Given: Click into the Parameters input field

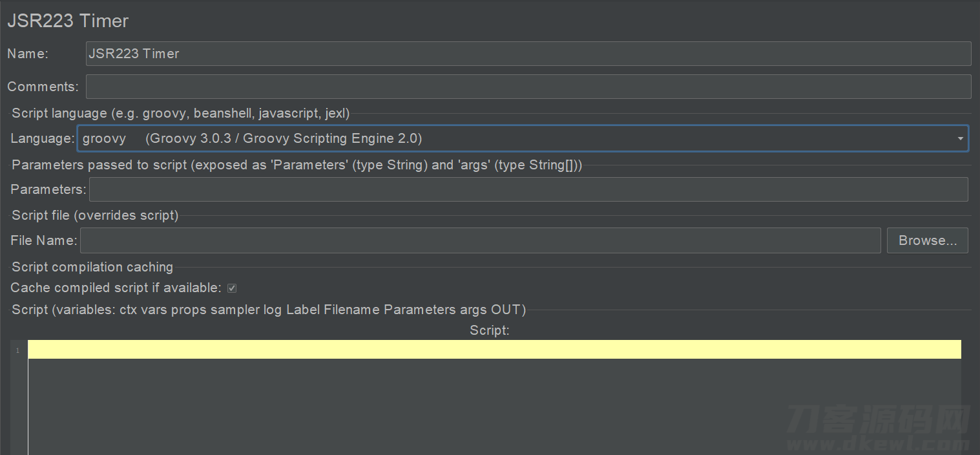Looking at the screenshot, I should point(528,189).
